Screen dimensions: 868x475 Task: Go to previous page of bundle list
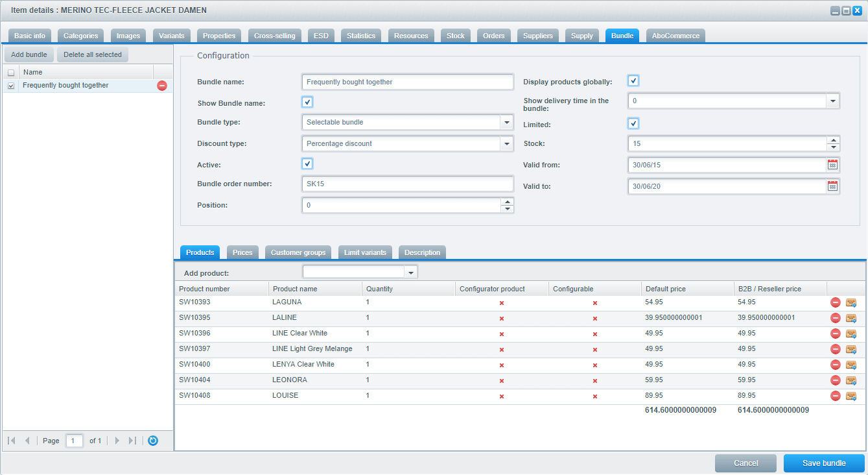(27, 441)
